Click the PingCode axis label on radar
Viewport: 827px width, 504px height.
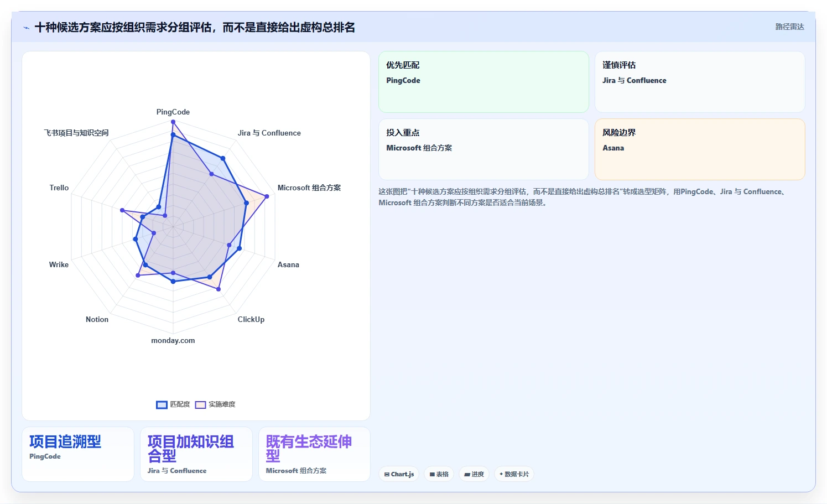[x=173, y=112]
